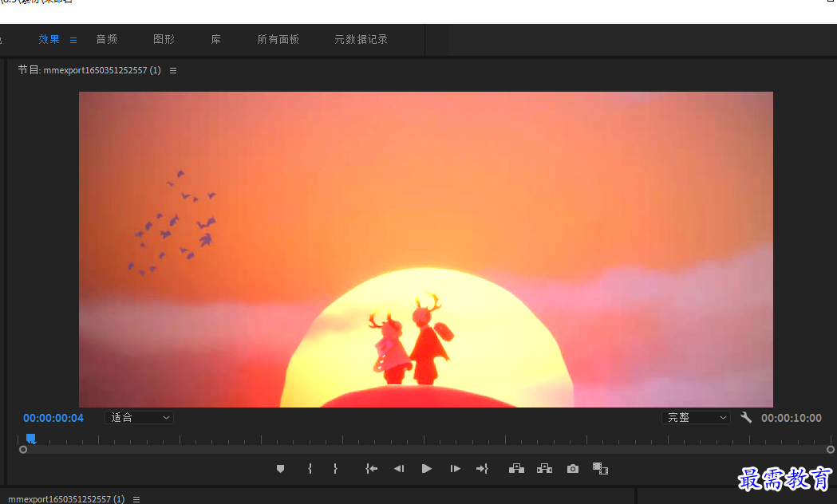This screenshot has height=504, width=837.
Task: Go to In point button
Action: (372, 469)
